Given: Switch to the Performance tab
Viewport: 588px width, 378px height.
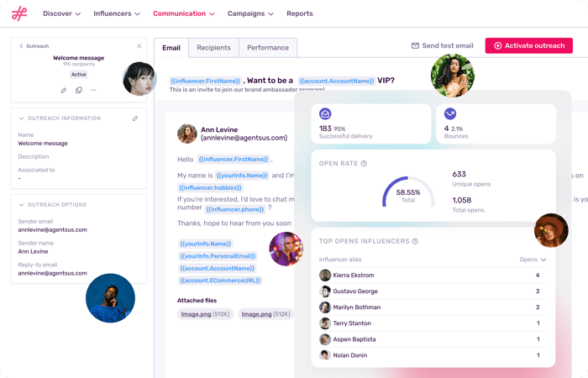Looking at the screenshot, I should click(268, 48).
